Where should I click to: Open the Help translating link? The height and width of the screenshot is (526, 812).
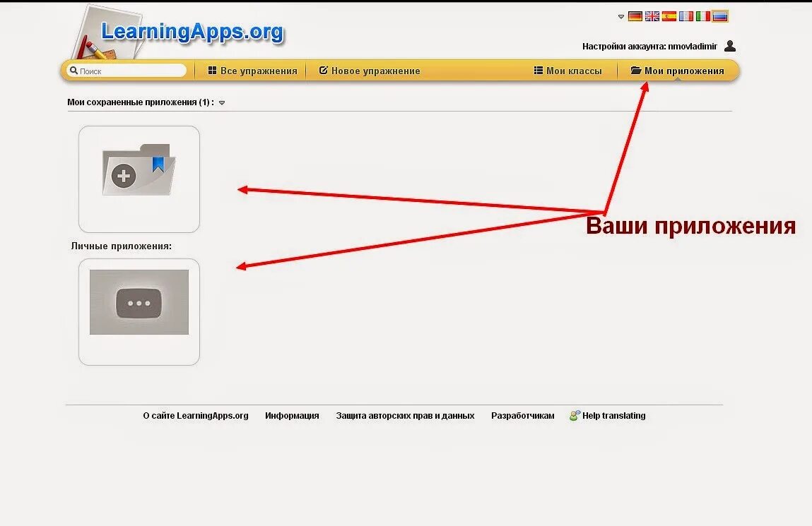coord(613,416)
